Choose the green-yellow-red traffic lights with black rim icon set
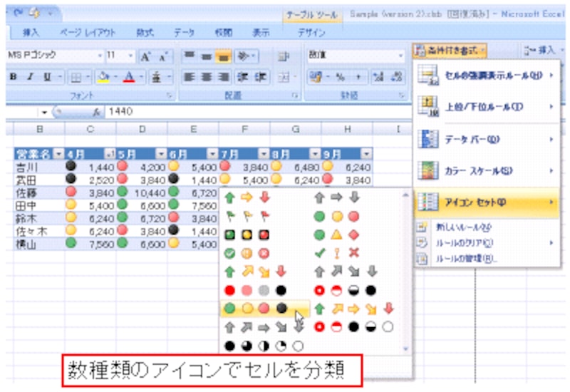This screenshot has height=392, width=570. [247, 234]
